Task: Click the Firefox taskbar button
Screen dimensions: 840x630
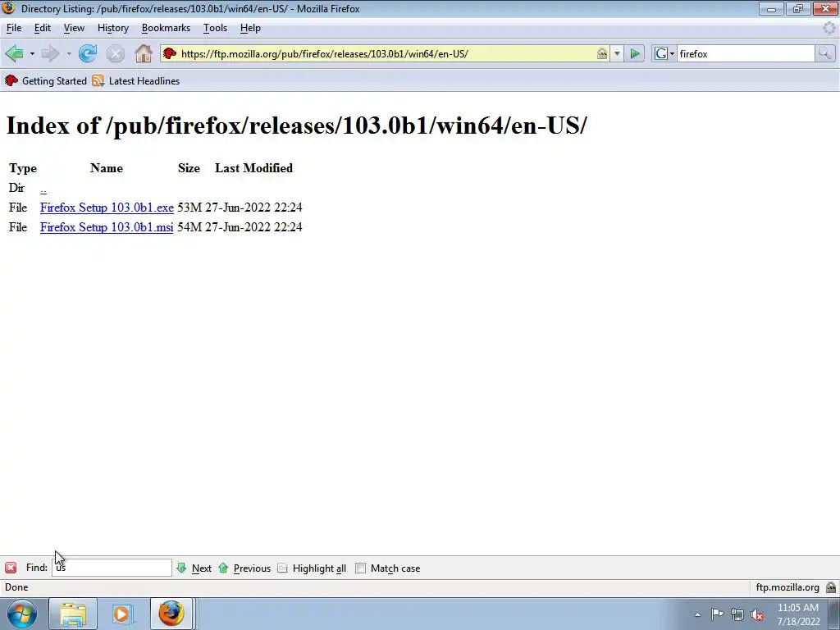Action: coord(171,614)
